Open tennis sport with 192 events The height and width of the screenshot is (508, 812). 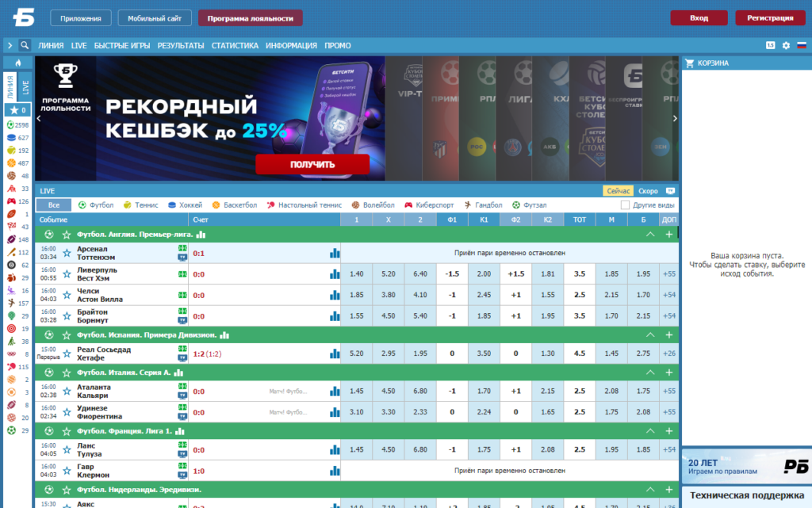click(17, 151)
